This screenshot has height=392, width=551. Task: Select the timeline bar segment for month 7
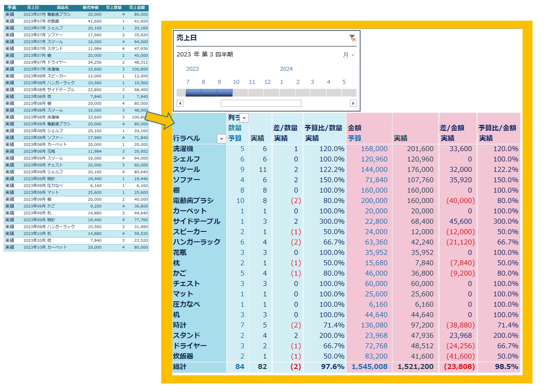click(x=193, y=92)
